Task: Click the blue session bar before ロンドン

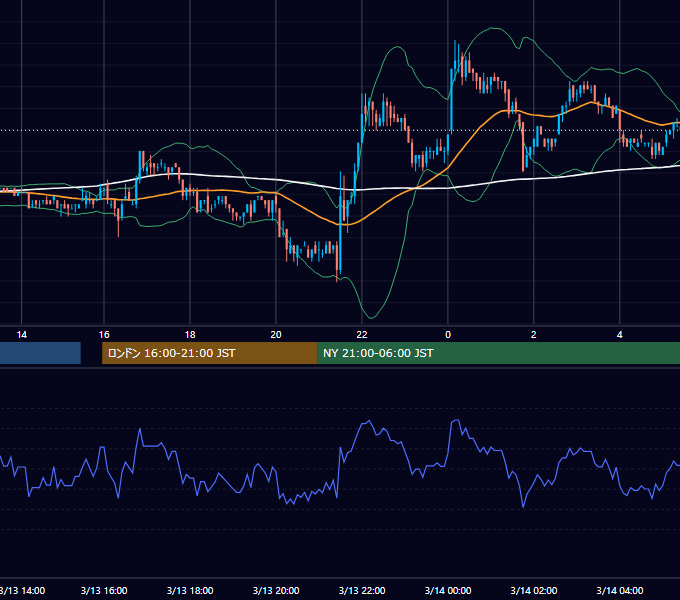Action: [40, 353]
